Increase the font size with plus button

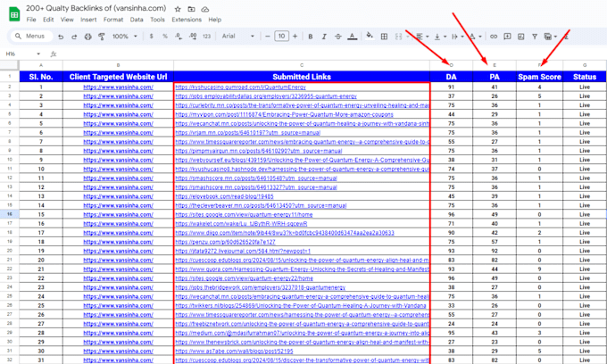295,37
